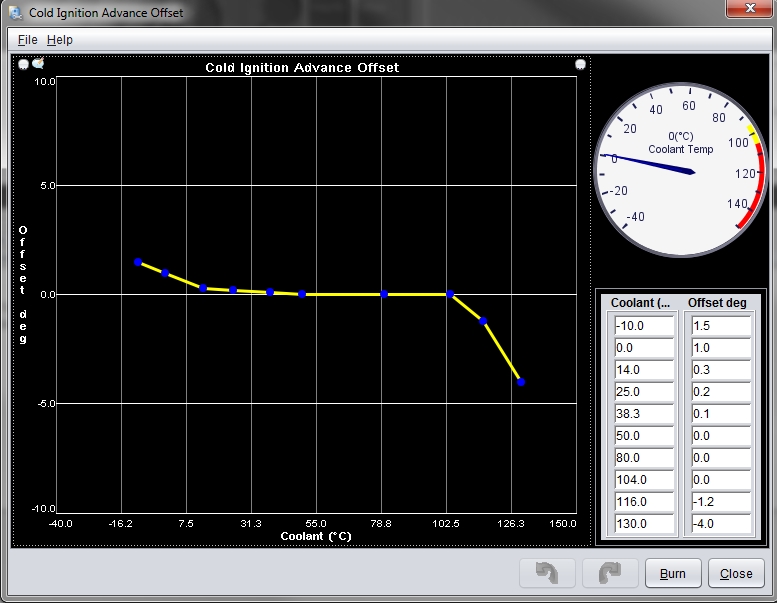777x603 pixels.
Task: Open the Help menu
Action: 60,39
